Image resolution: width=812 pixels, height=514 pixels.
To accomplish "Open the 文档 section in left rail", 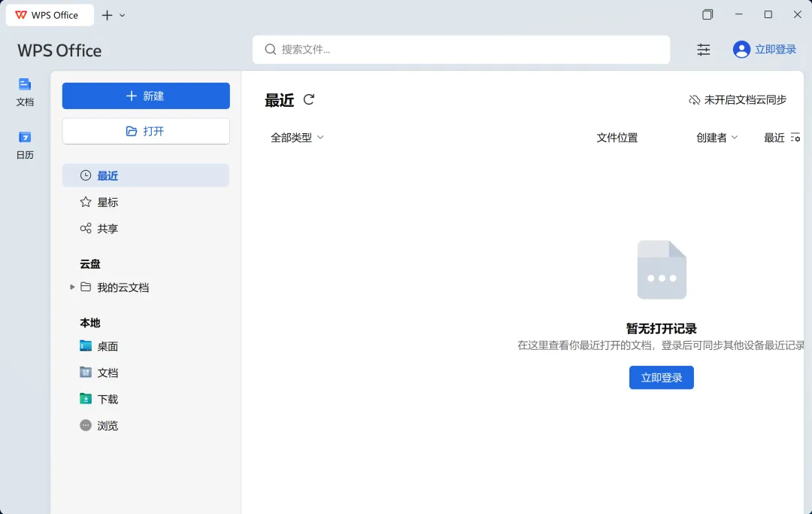I will (x=25, y=92).
